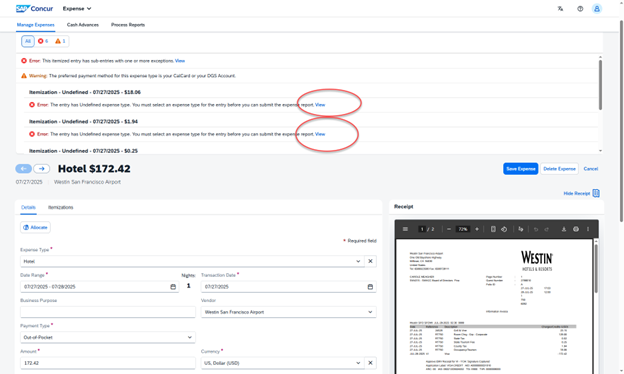Open receipt viewer more options menu
Screen dimensions: 624x374
pyautogui.click(x=588, y=229)
